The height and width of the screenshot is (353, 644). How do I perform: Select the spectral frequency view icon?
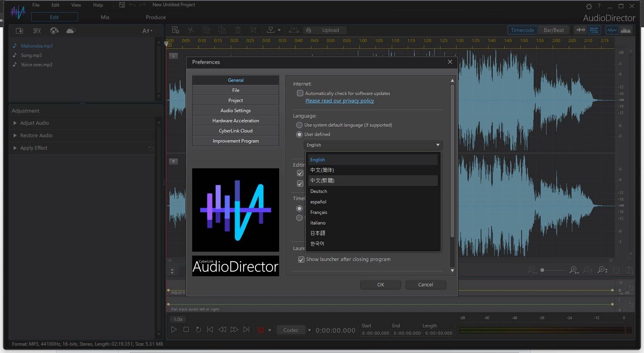coord(626,30)
